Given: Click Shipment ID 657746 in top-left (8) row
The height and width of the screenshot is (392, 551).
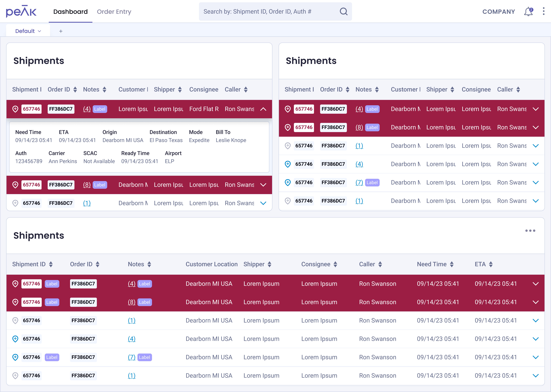Looking at the screenshot, I should click(31, 185).
